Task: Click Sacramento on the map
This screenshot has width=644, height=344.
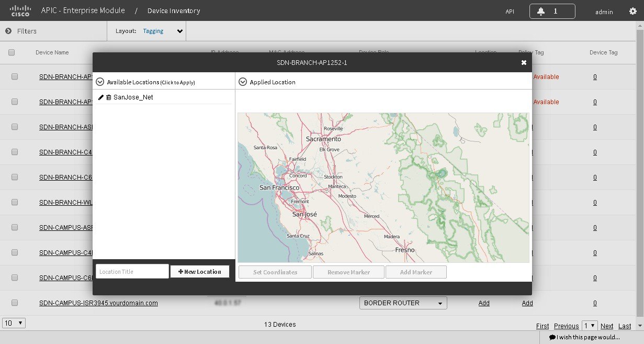Action: [323, 139]
